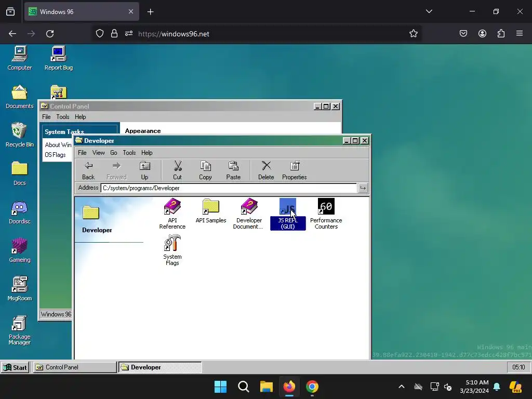Open the list all tabs dropdown
The width and height of the screenshot is (532, 399).
coord(429,11)
